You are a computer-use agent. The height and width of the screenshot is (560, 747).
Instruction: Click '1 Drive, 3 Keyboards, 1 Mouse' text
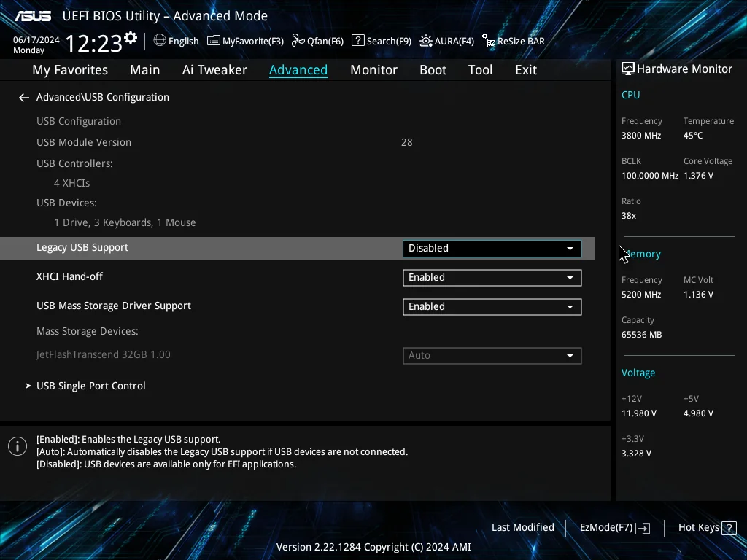[125, 223]
